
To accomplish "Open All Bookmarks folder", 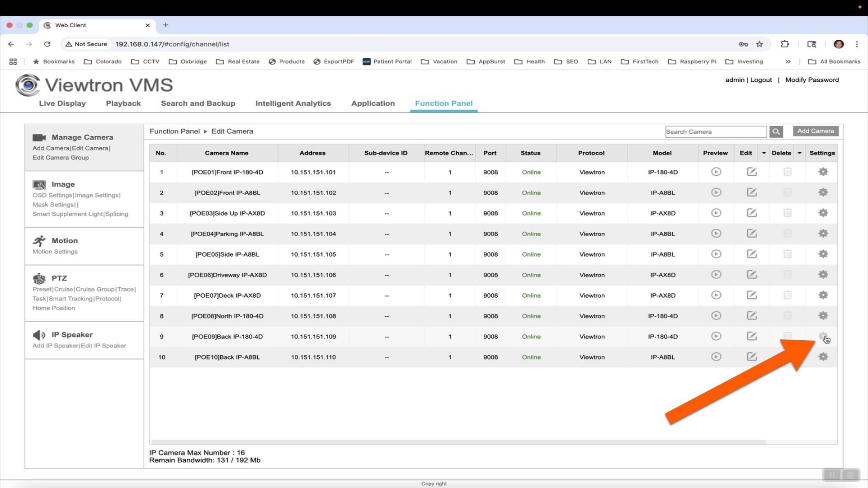I will point(834,61).
